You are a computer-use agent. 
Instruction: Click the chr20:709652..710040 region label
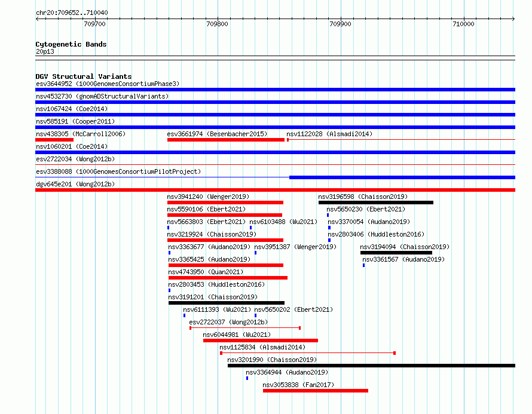tap(72, 13)
